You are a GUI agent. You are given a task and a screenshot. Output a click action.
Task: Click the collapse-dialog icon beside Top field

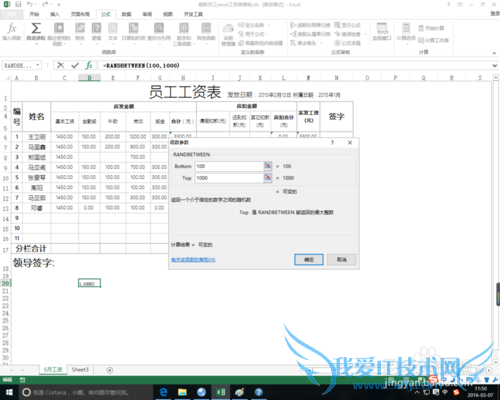[x=268, y=178]
